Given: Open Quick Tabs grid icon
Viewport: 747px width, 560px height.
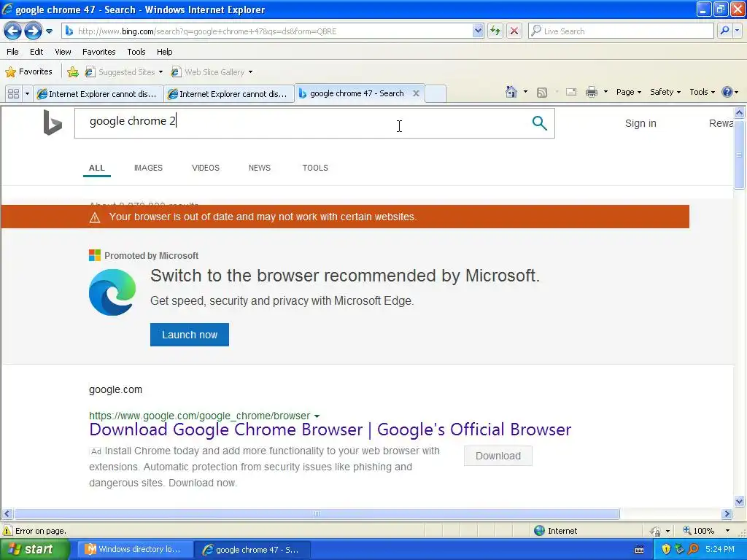Looking at the screenshot, I should (13, 93).
